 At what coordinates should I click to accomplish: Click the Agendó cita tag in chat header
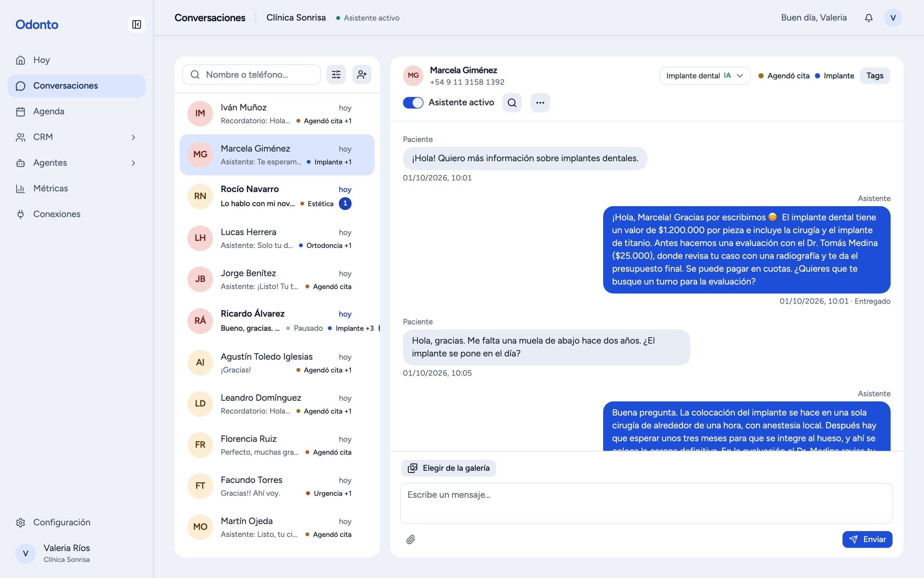point(783,76)
